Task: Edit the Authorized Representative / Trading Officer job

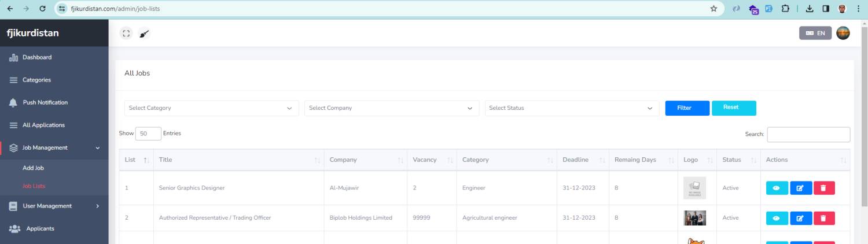Action: tap(801, 218)
